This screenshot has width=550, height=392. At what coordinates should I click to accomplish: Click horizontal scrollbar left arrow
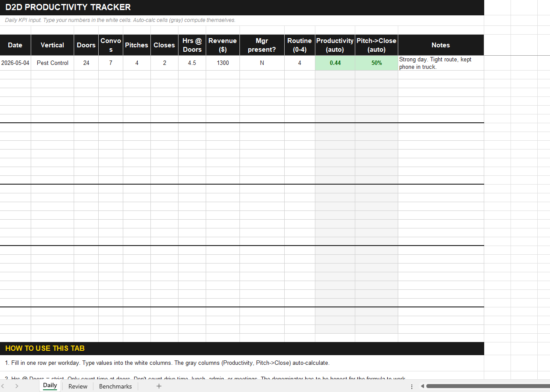click(422, 386)
